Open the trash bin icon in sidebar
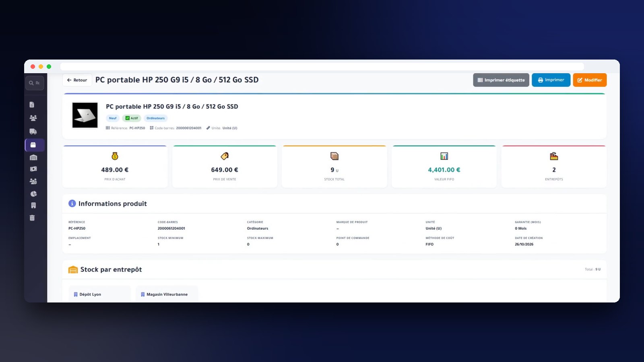Screen dimensions: 644x362 pos(32,218)
